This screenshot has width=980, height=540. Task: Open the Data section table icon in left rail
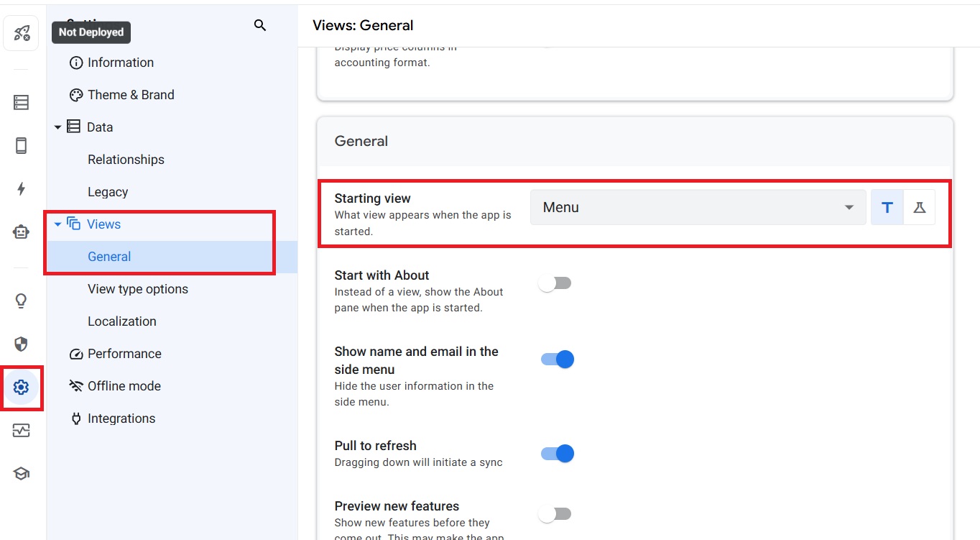(x=21, y=103)
